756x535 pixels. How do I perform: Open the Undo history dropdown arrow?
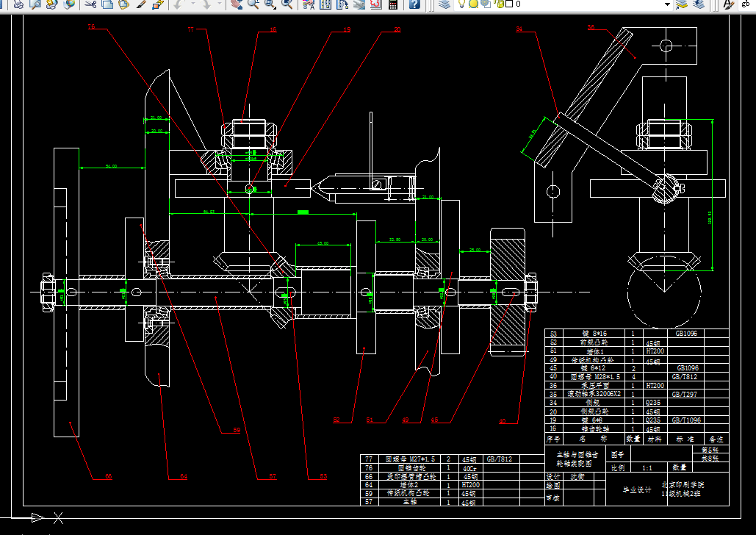click(x=192, y=4)
